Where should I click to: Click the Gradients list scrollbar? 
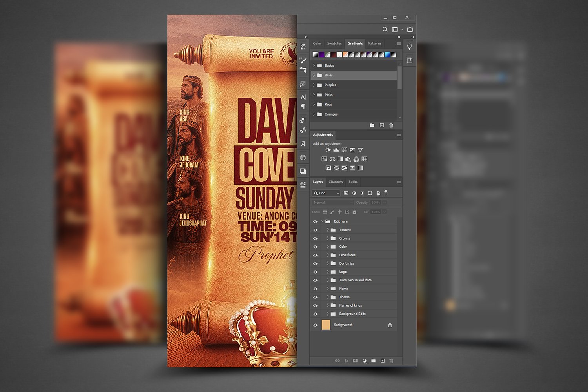pos(400,78)
